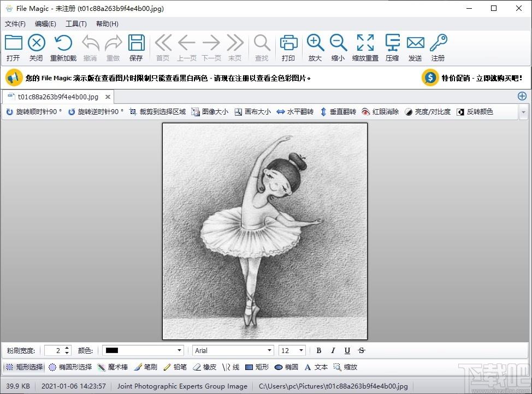The width and height of the screenshot is (532, 394).
Task: Rotate image counterclockwise 90 degrees
Action: click(96, 112)
